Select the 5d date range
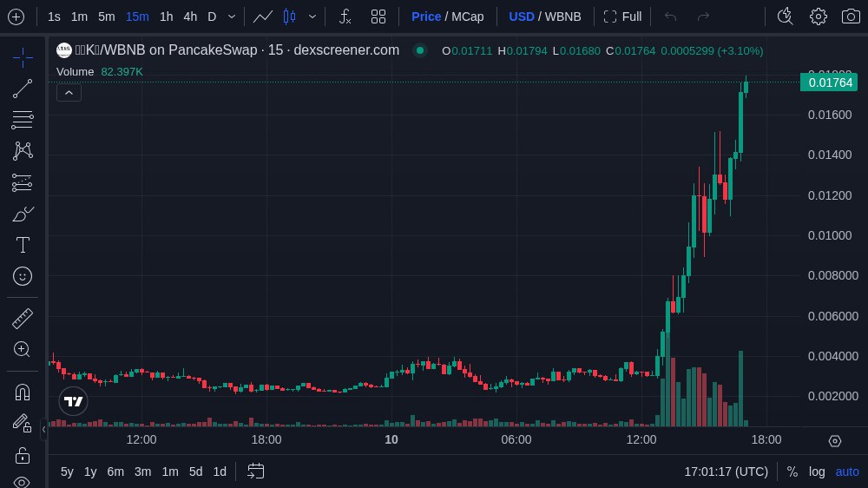868x488 pixels. coord(195,472)
